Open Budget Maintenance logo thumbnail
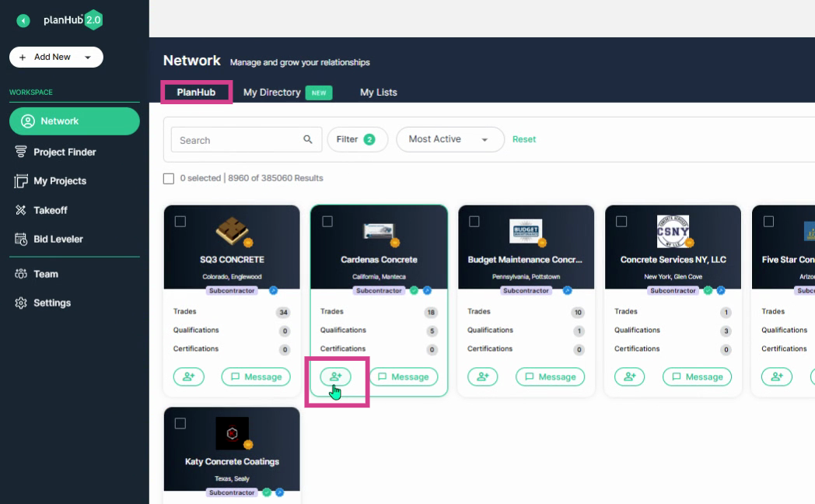Image resolution: width=815 pixels, height=504 pixels. click(x=526, y=231)
